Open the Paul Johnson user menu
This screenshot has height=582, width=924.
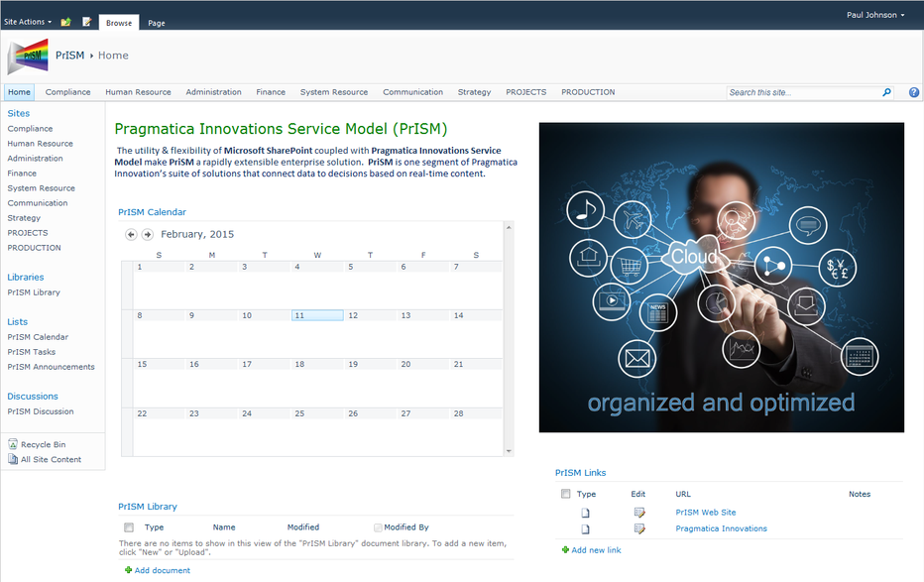pos(875,15)
